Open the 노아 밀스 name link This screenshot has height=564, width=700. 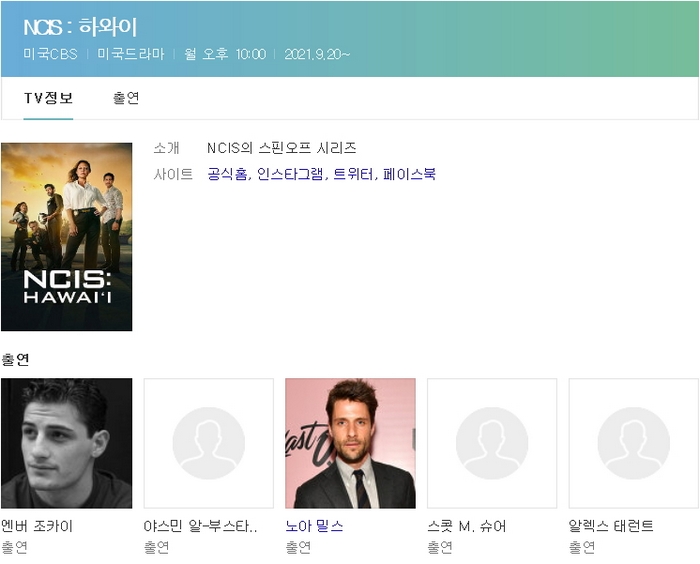[x=314, y=526]
